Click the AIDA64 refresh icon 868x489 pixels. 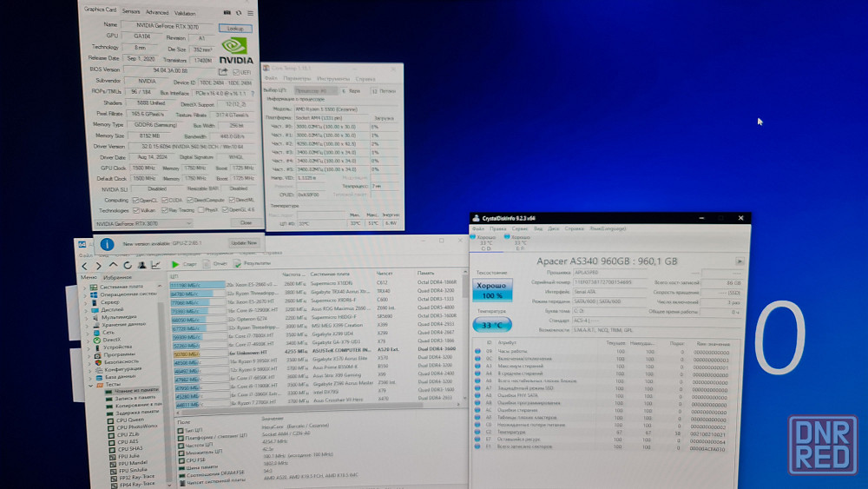[128, 265]
